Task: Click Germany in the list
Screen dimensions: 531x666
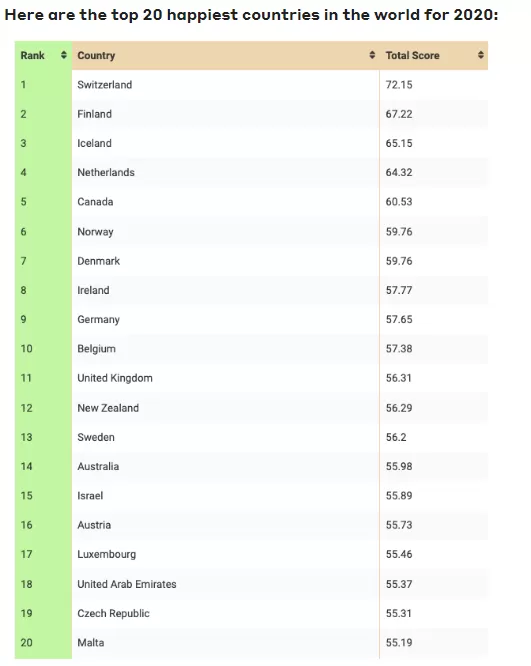Action: [98, 319]
